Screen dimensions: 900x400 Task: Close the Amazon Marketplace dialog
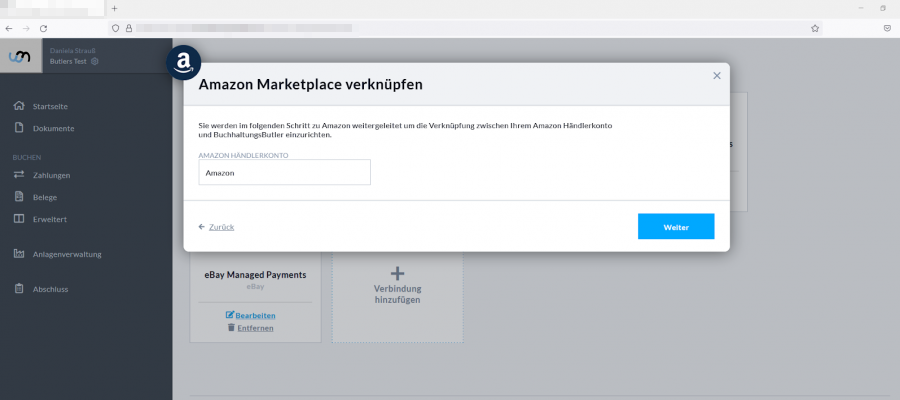coord(716,75)
